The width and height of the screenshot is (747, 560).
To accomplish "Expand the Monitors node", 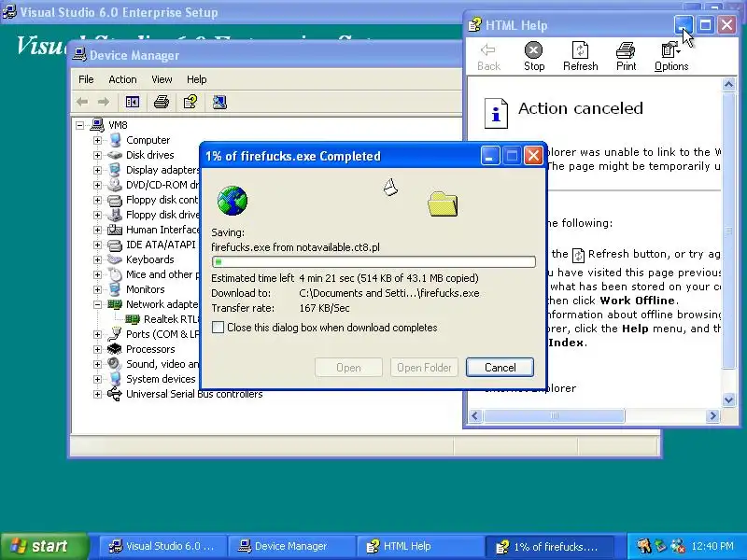I will pos(97,289).
